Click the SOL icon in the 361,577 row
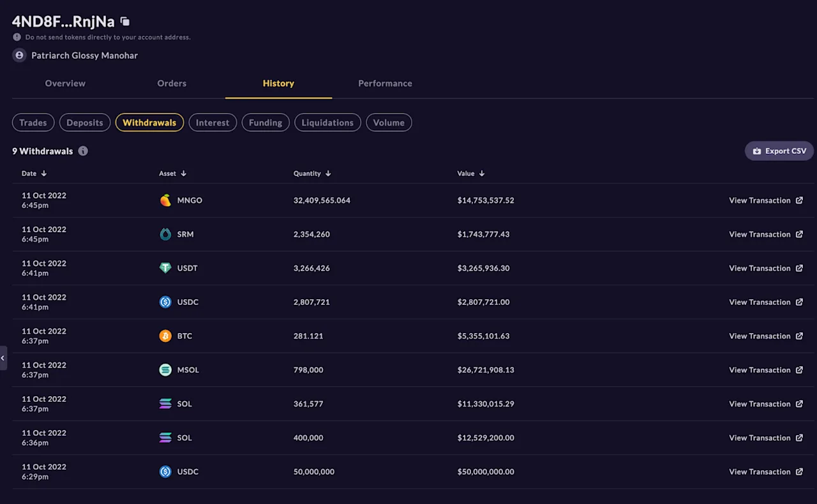Screen dimensions: 817x504 click(165, 404)
